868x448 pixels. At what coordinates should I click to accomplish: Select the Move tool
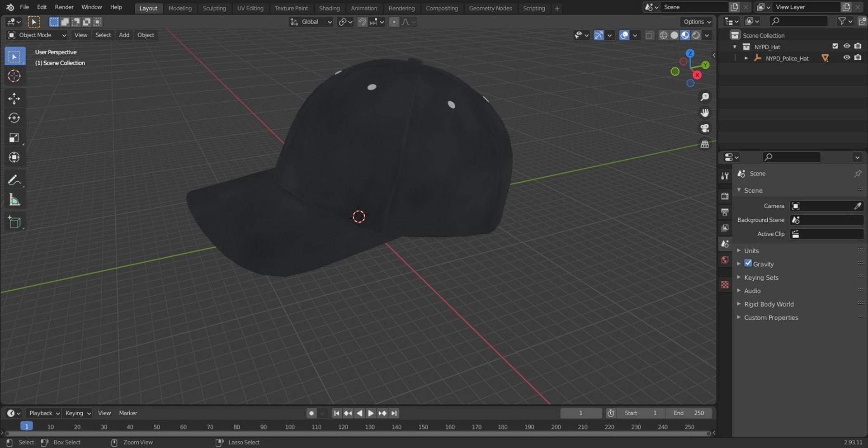(x=14, y=99)
